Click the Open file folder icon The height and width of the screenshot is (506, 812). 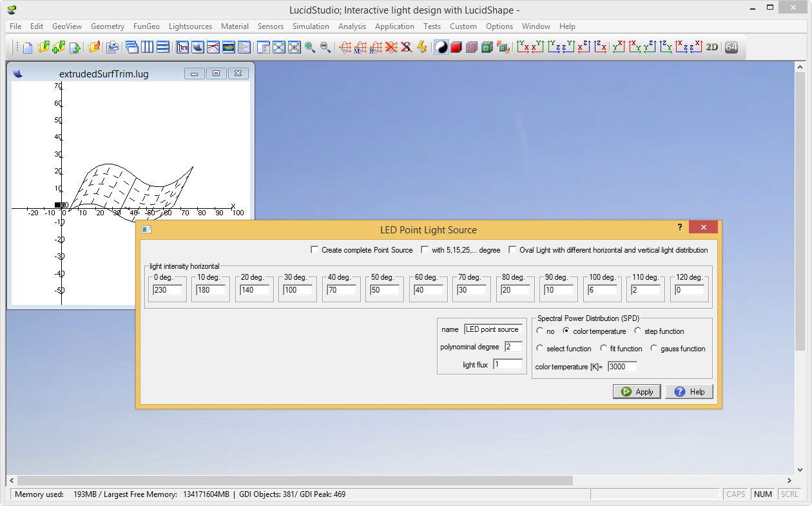43,47
